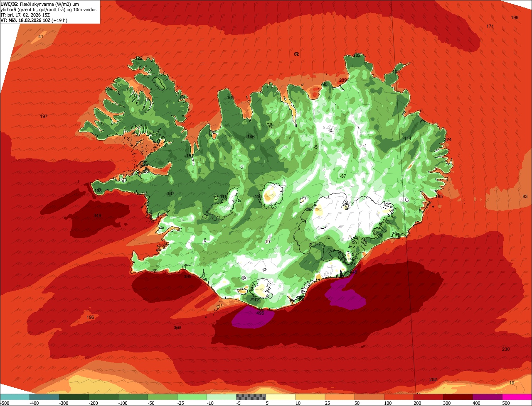Pick the -200 to -100 green legend swatch
Screen dimensions: 532x406
point(103,397)
